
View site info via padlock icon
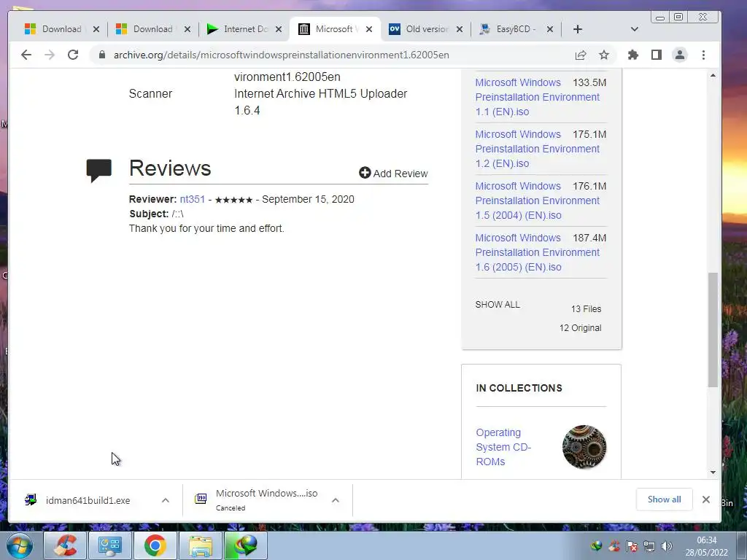(x=102, y=55)
